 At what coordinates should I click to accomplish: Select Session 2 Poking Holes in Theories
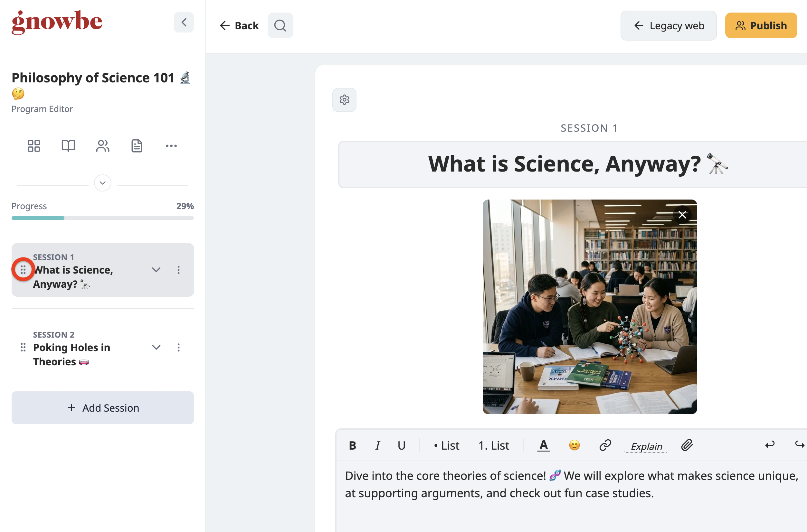pos(102,348)
